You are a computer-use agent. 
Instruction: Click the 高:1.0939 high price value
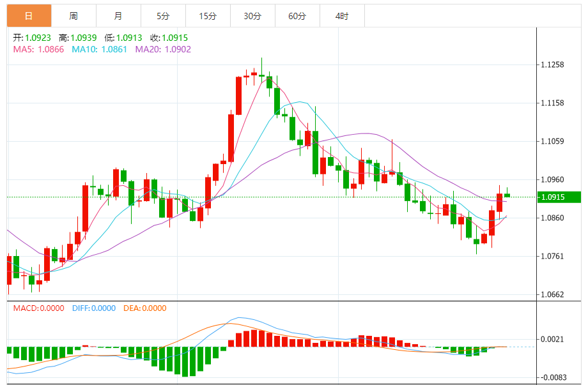77,38
